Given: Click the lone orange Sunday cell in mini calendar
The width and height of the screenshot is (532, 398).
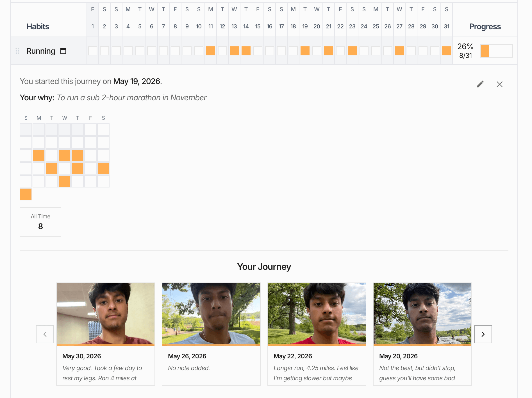Looking at the screenshot, I should pos(26,194).
